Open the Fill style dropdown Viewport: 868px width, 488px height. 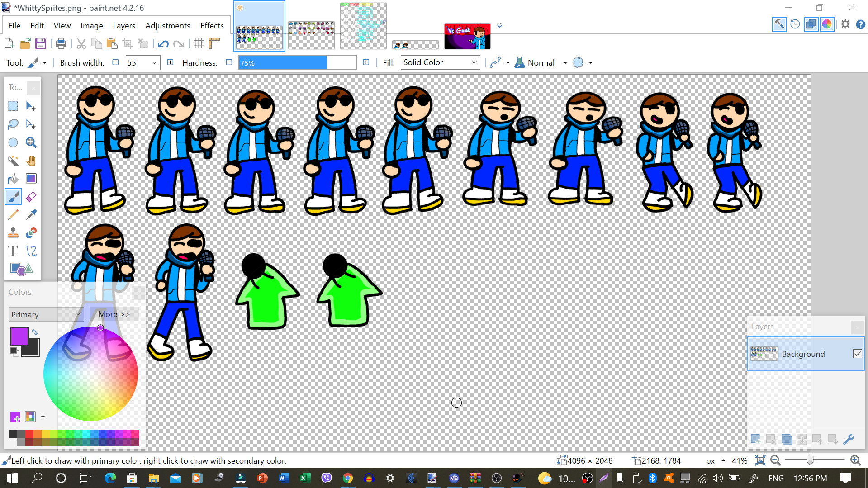tap(474, 62)
